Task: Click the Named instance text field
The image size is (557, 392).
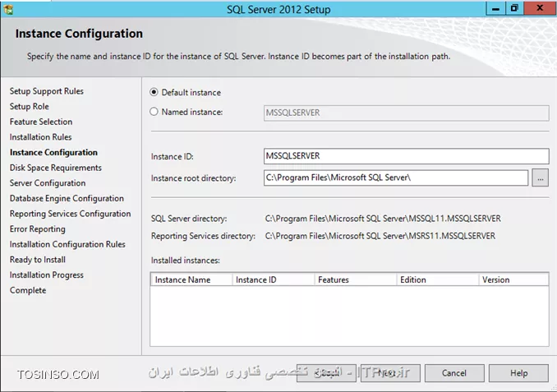Action: coord(407,113)
